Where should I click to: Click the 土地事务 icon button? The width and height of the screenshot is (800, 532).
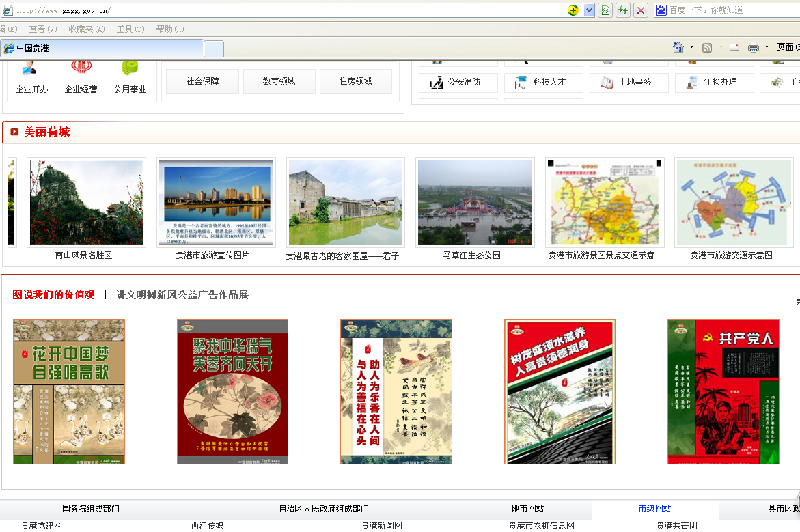629,82
